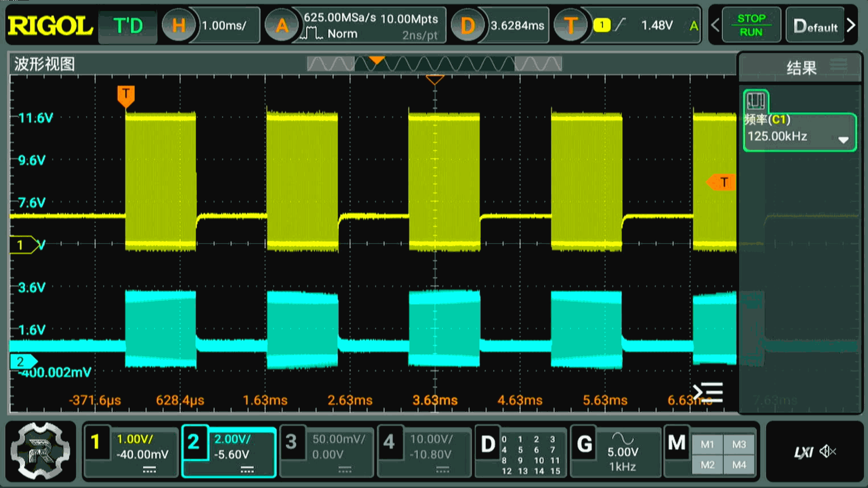
Task: Toggle channel 3 display on
Action: 291,442
